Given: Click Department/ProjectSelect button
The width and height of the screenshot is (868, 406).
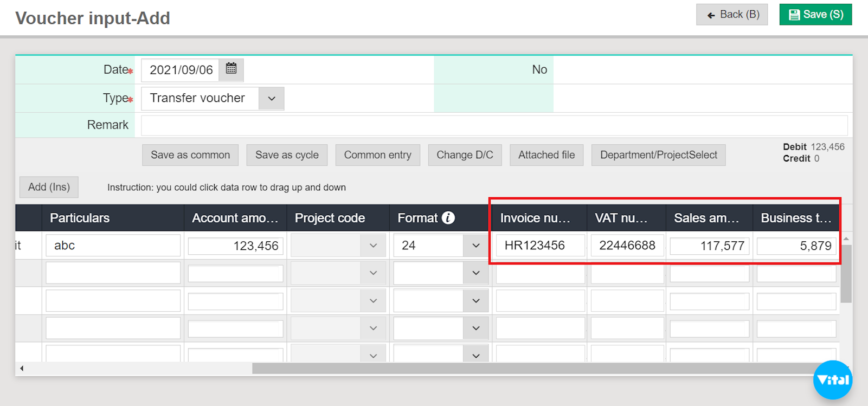Looking at the screenshot, I should (x=658, y=155).
